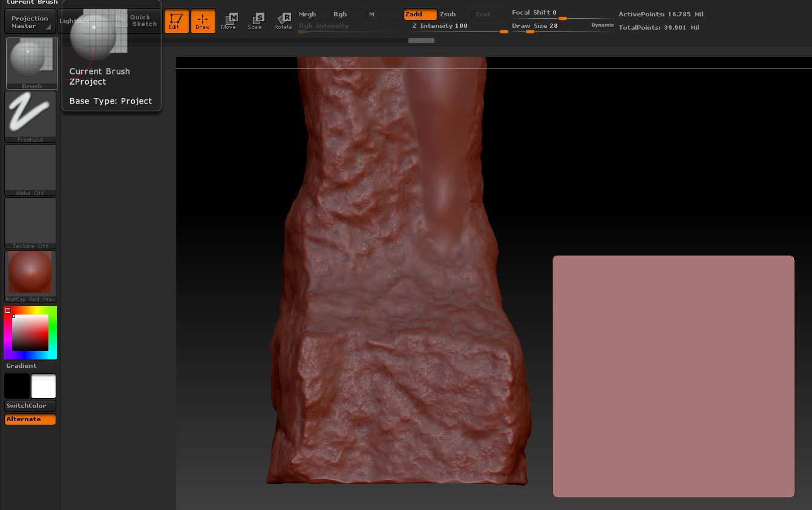The width and height of the screenshot is (812, 510).
Task: Open the LightBox browser
Action: coord(74,21)
